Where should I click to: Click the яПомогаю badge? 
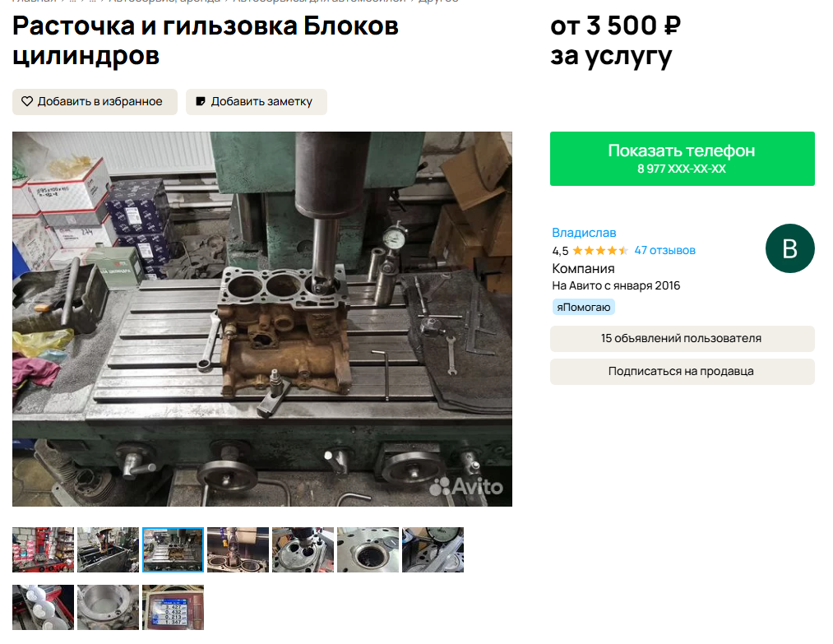[x=583, y=307]
